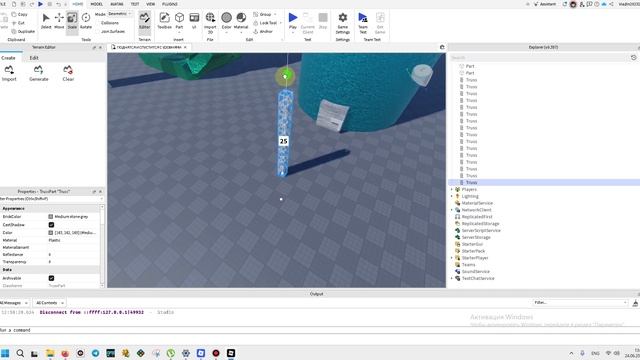Select StarterGui in Explorer

[x=472, y=244]
